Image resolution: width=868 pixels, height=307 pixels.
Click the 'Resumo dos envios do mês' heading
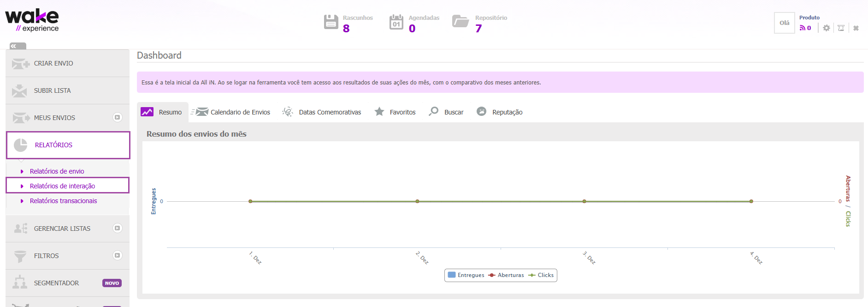pyautogui.click(x=196, y=134)
